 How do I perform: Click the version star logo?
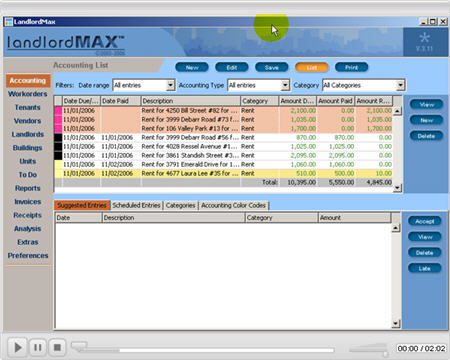[x=424, y=37]
